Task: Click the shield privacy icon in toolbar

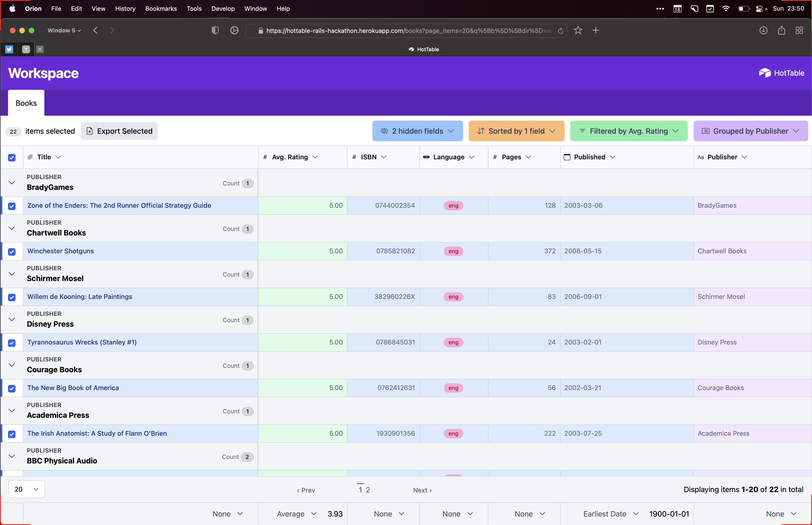Action: pos(215,30)
